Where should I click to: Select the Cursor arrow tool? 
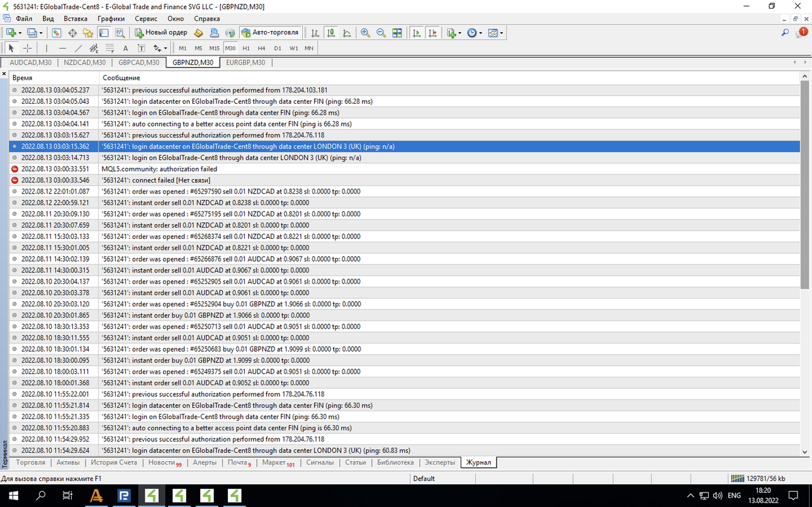tap(11, 48)
